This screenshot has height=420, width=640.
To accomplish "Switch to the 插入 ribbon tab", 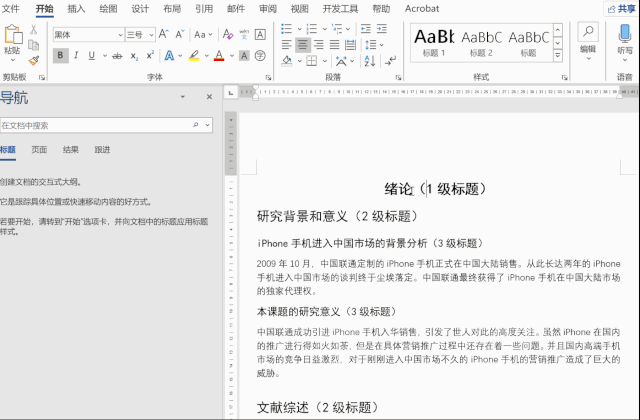I will (76, 9).
